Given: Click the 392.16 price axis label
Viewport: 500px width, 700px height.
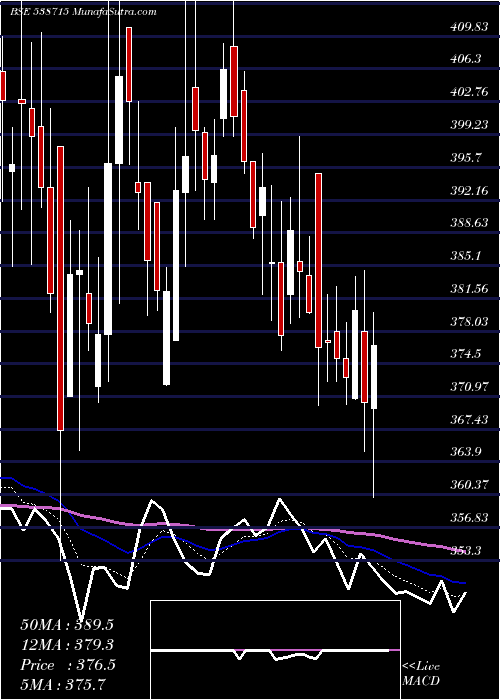Looking at the screenshot, I should [469, 191].
